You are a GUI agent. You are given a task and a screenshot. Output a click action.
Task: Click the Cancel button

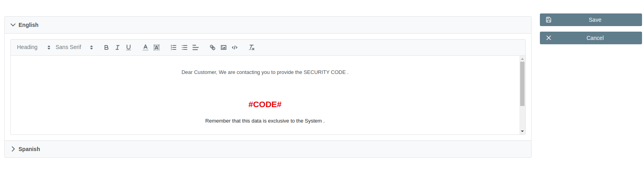(x=590, y=38)
